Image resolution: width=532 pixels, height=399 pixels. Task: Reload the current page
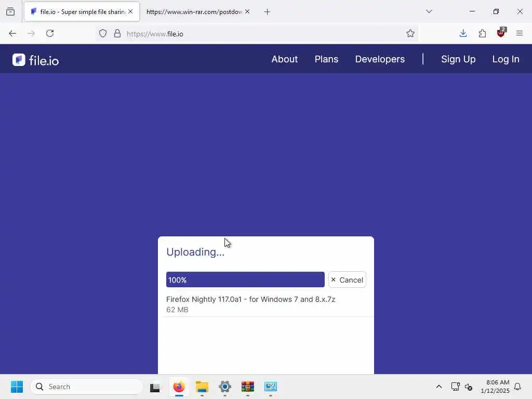coord(50,33)
